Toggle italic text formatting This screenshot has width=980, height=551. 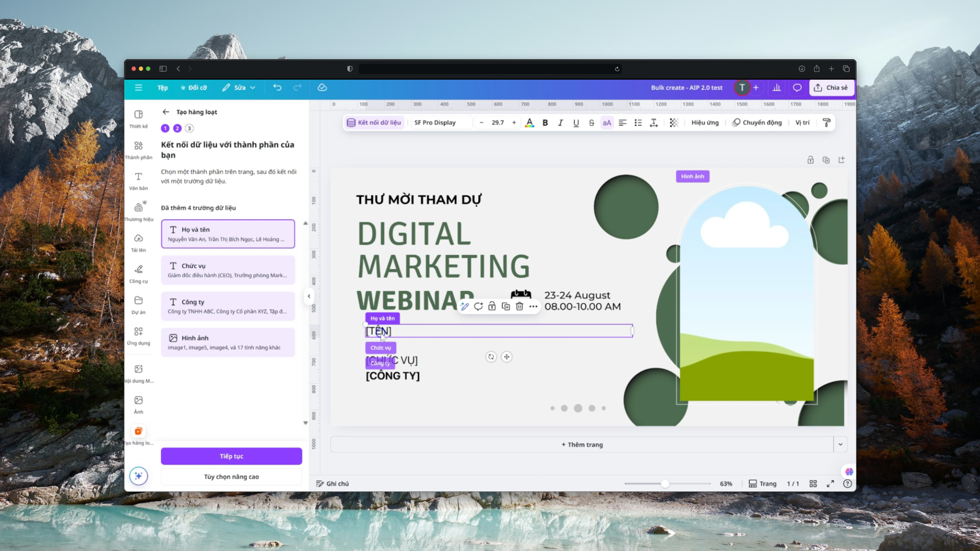point(560,122)
